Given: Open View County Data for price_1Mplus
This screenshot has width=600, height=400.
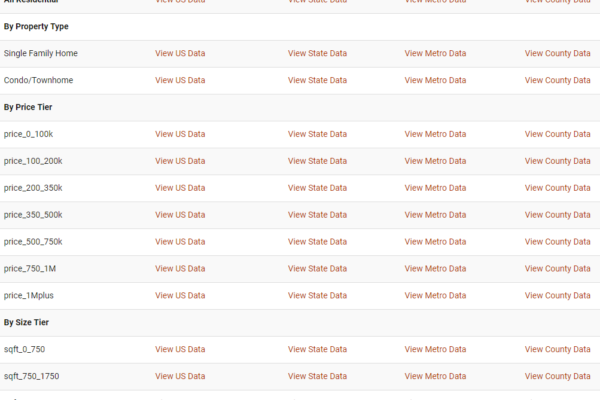Looking at the screenshot, I should [558, 296].
